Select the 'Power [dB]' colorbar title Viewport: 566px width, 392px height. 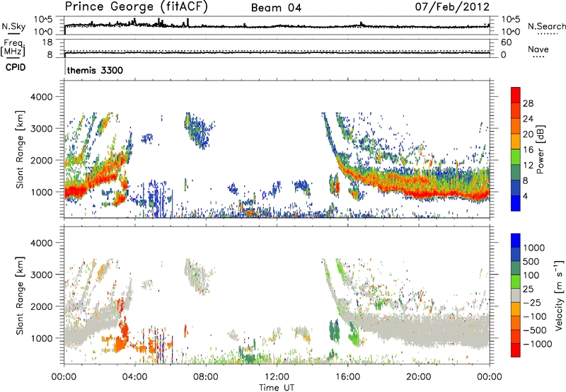[x=541, y=149]
